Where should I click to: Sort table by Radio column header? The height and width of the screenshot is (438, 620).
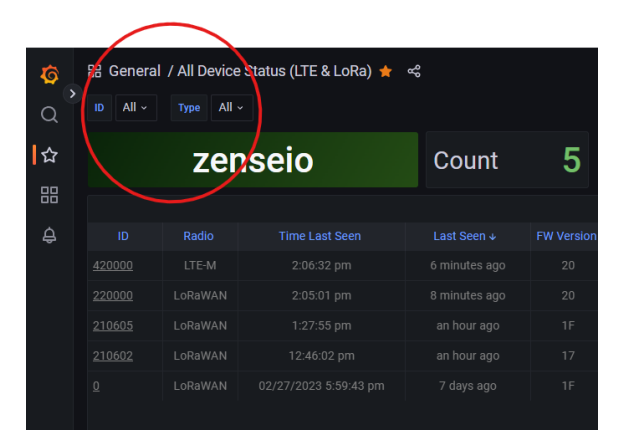(x=198, y=236)
